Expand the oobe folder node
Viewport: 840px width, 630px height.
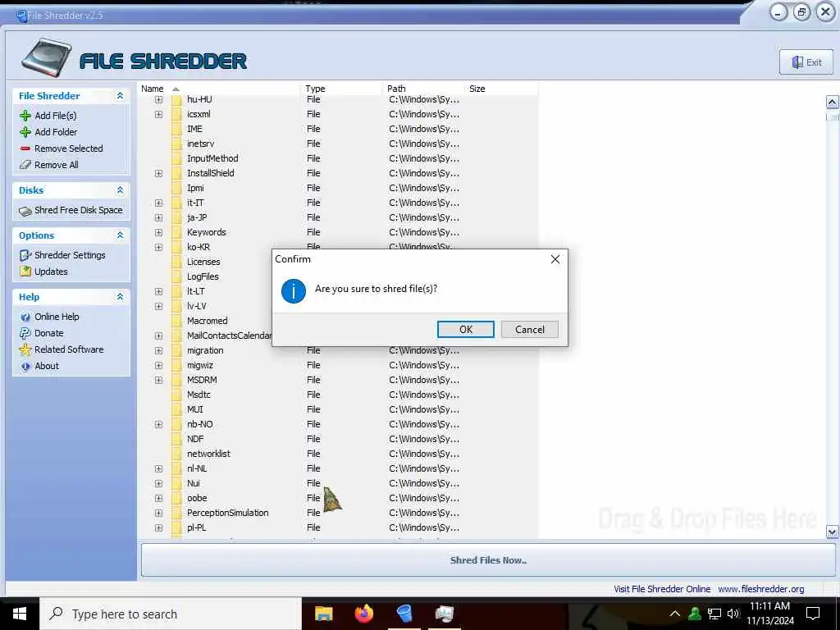tap(158, 498)
